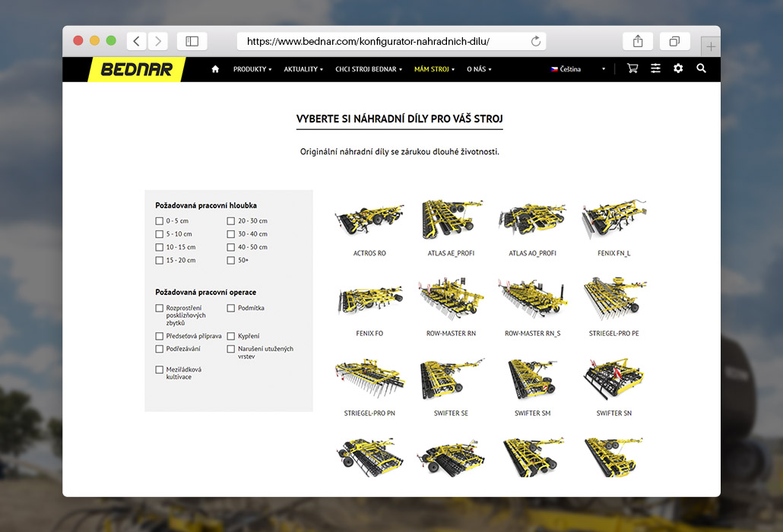Open the AKTUALITY menu
The image size is (783, 532).
303,69
